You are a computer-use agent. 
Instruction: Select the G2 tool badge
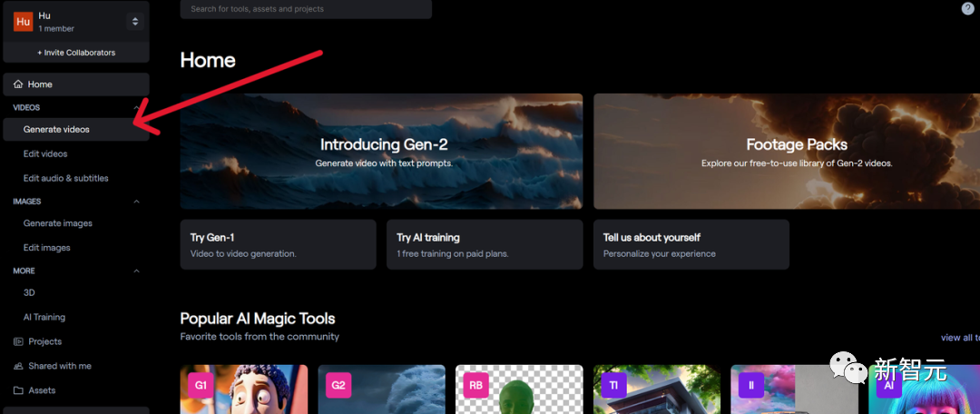tap(338, 385)
